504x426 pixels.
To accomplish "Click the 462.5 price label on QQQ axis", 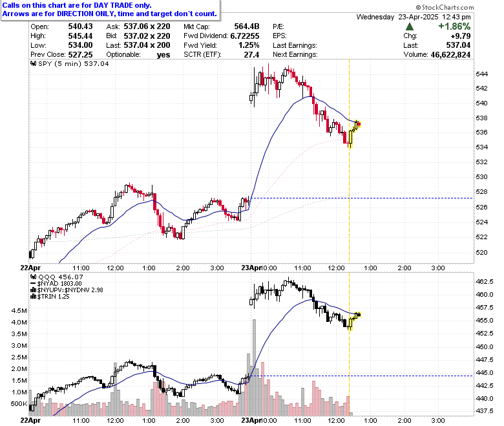I will pos(485,282).
